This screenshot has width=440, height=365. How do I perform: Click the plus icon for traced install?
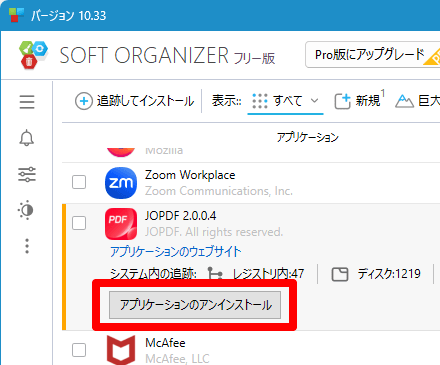[x=84, y=101]
